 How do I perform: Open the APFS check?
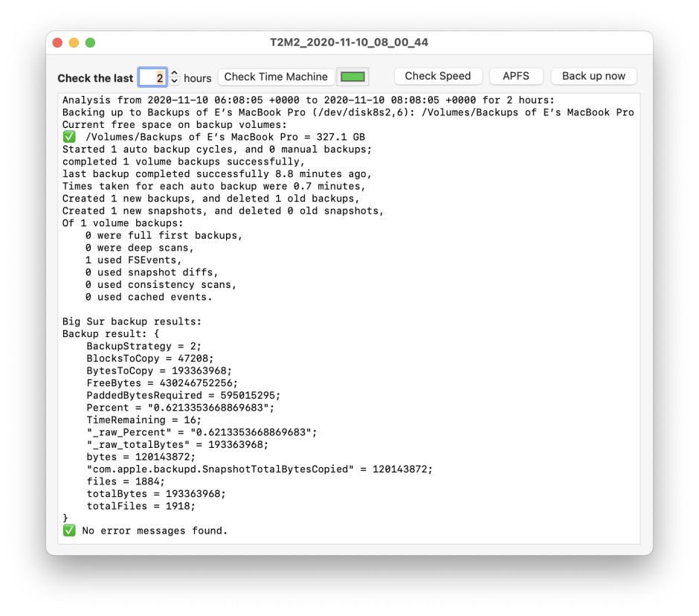click(x=515, y=76)
